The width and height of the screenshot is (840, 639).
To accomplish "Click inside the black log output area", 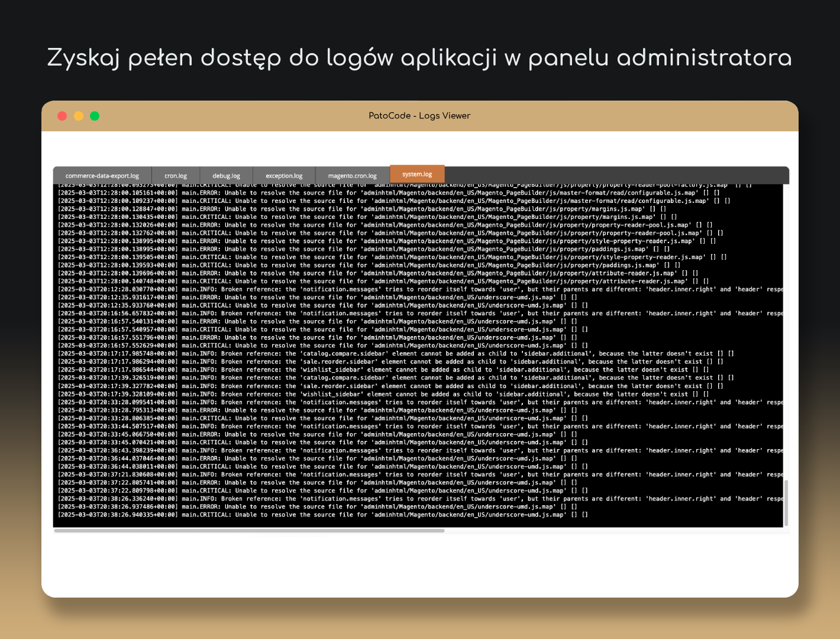I will [x=414, y=355].
